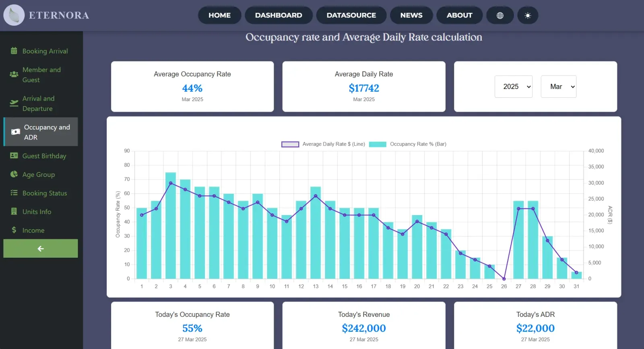Click Member and Guest people icon
Viewport: 644px width, 349px height.
14,74
